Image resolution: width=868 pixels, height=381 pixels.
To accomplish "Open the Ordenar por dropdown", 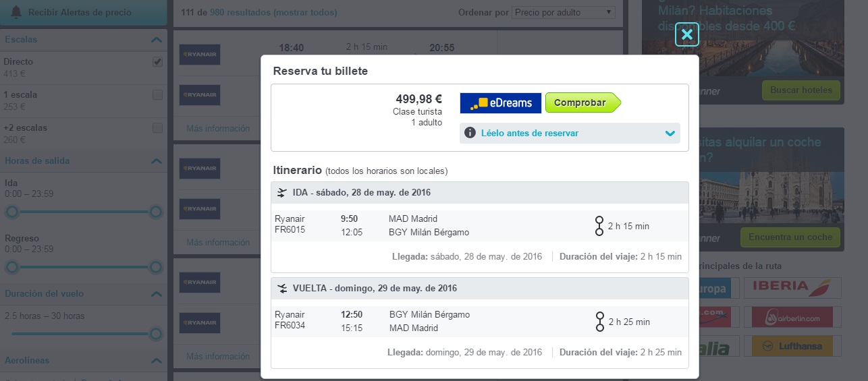I will pos(564,12).
